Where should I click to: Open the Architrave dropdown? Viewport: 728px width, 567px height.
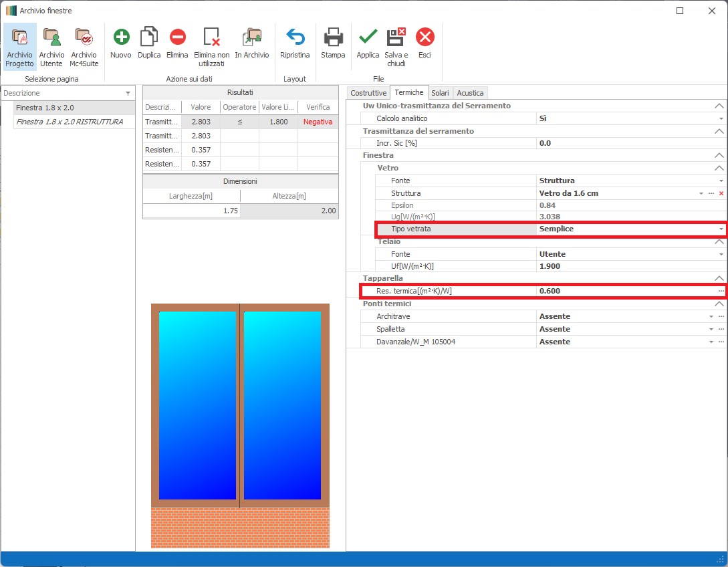pyautogui.click(x=711, y=316)
